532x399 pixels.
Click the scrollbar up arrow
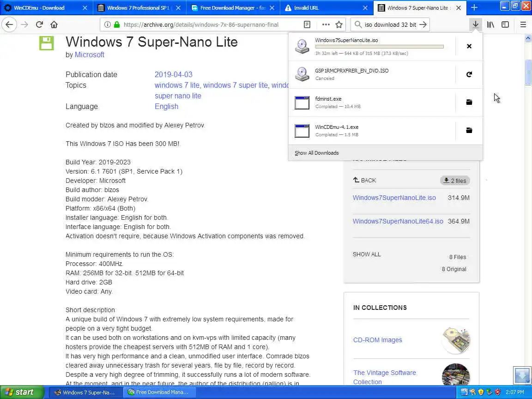(x=528, y=38)
